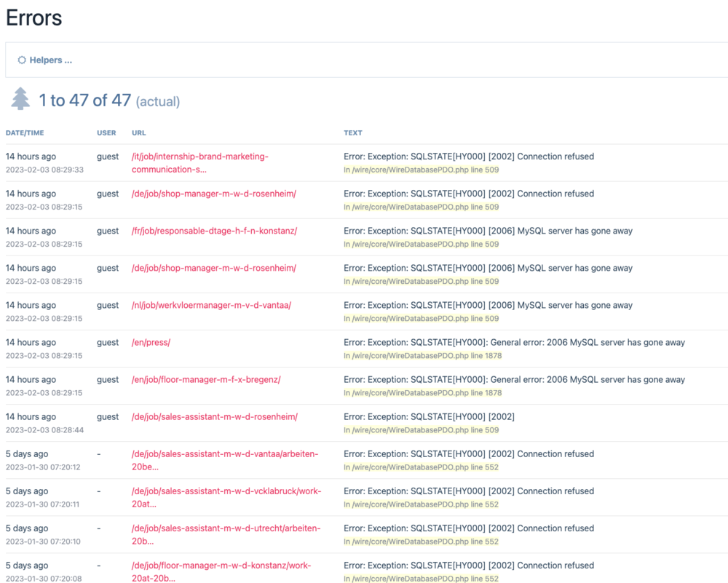Open the internship-brand-marketing job URL link
The height and width of the screenshot is (583, 728).
pyautogui.click(x=199, y=163)
